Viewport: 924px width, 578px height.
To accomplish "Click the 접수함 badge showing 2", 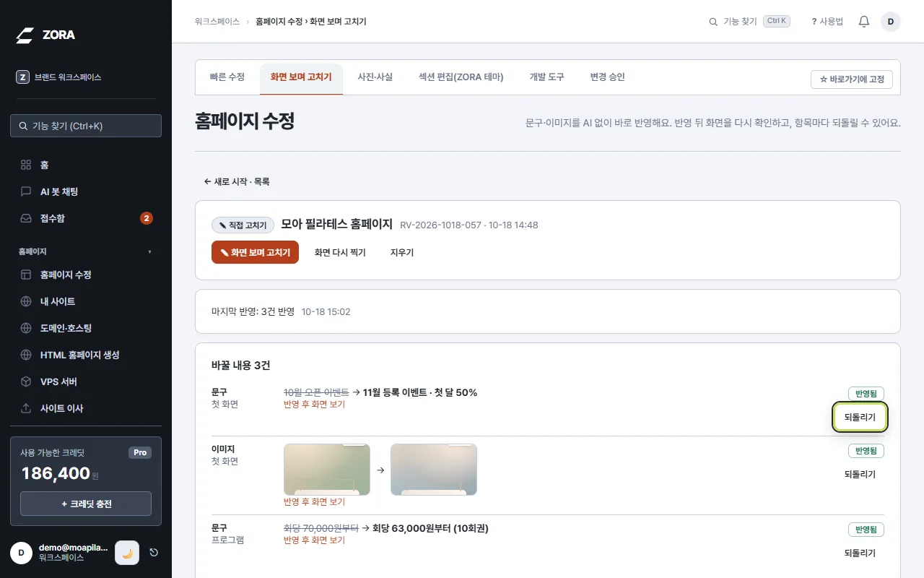I will (x=147, y=218).
